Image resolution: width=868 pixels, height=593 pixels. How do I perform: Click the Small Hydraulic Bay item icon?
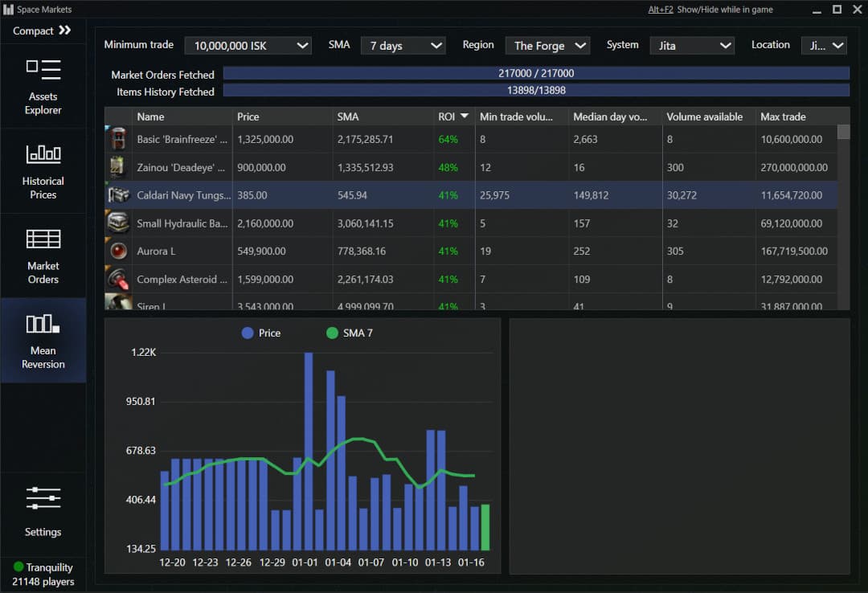[x=118, y=223]
